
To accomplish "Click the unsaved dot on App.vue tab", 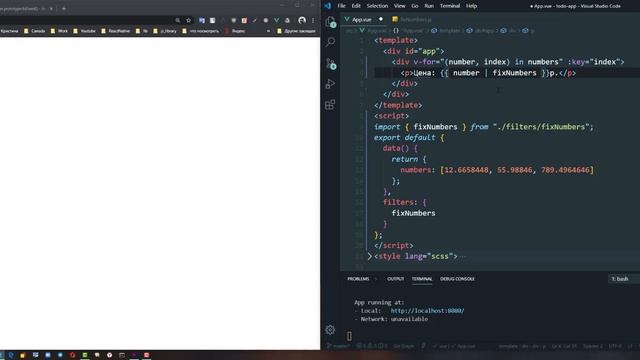I will click(381, 19).
